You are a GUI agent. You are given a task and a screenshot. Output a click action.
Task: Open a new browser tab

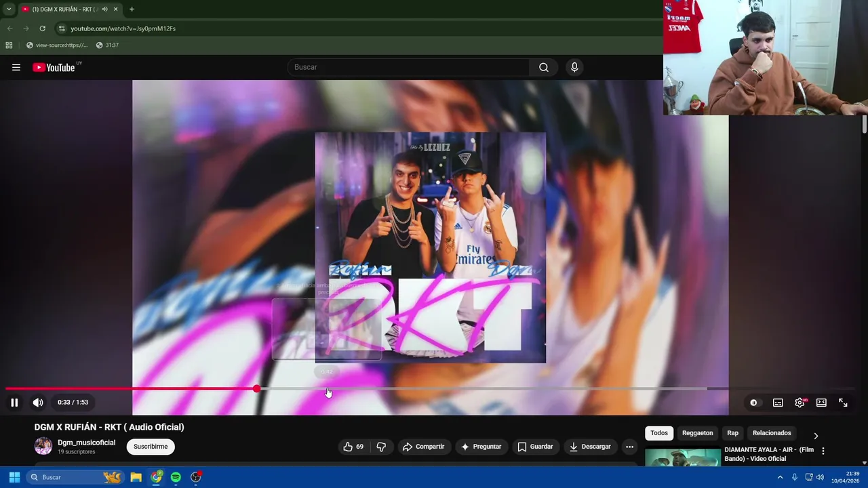coord(132,9)
